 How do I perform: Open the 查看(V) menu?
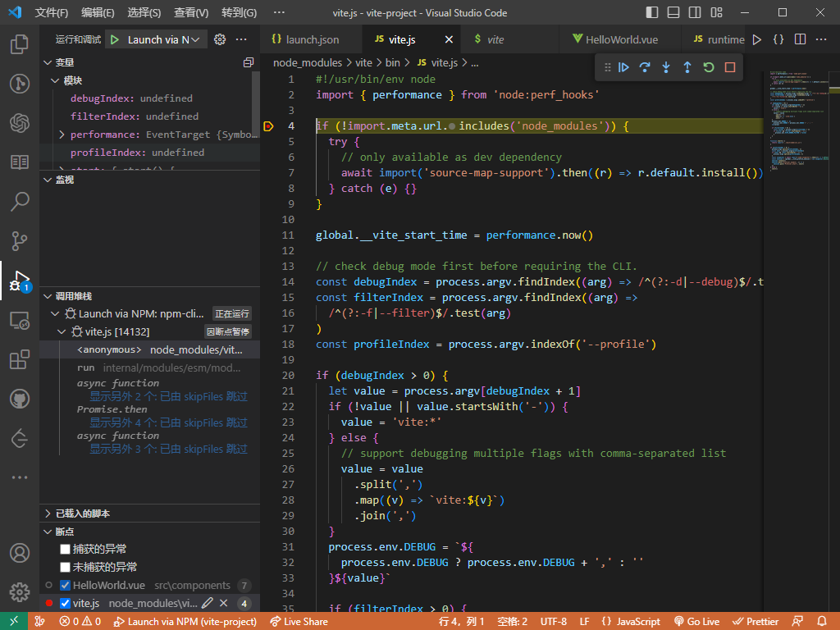point(191,12)
